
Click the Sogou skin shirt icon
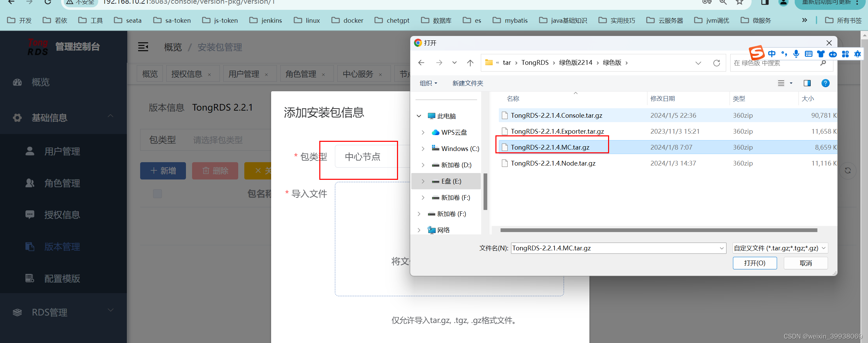(821, 54)
